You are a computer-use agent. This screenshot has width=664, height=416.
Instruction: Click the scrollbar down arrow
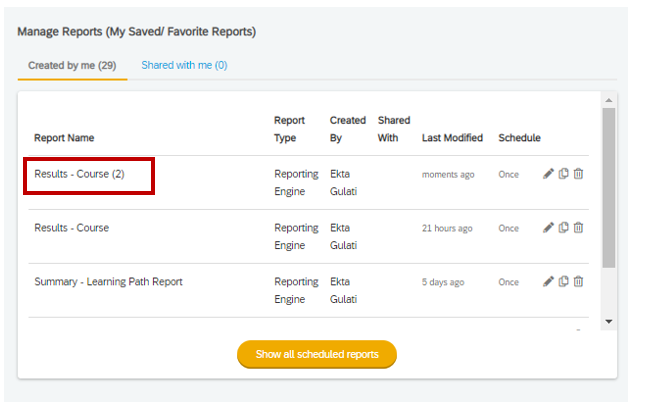pos(609,322)
